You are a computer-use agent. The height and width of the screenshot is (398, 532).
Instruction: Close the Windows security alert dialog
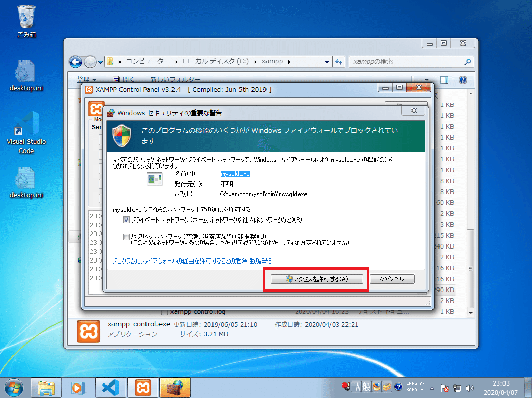(x=414, y=111)
